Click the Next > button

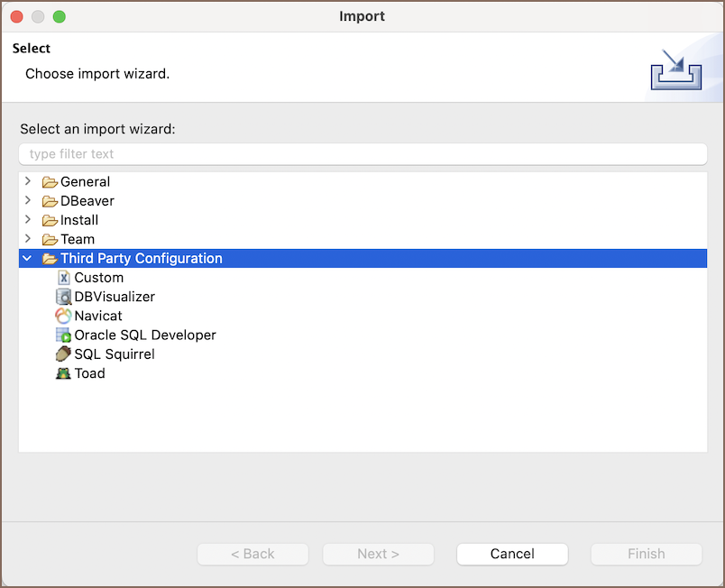(378, 554)
